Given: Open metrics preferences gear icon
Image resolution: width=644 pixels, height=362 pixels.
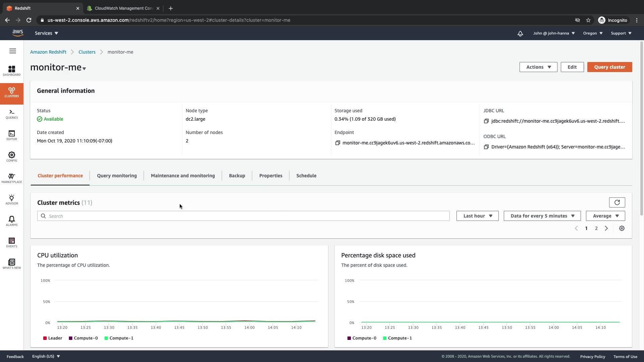Looking at the screenshot, I should pos(622,228).
